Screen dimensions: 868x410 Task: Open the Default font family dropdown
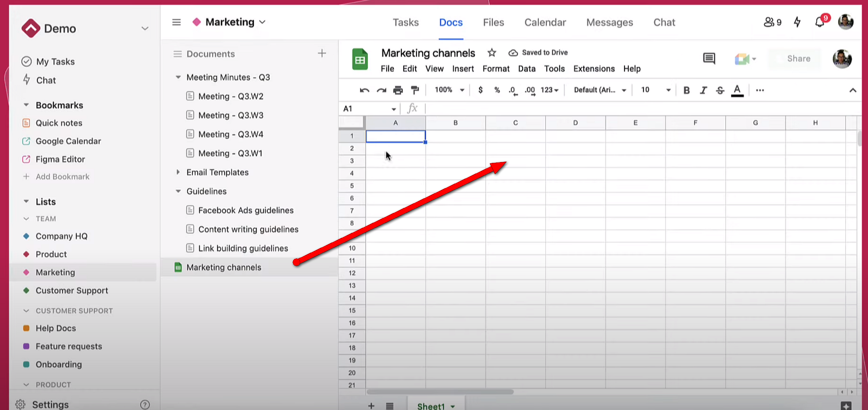pos(600,90)
